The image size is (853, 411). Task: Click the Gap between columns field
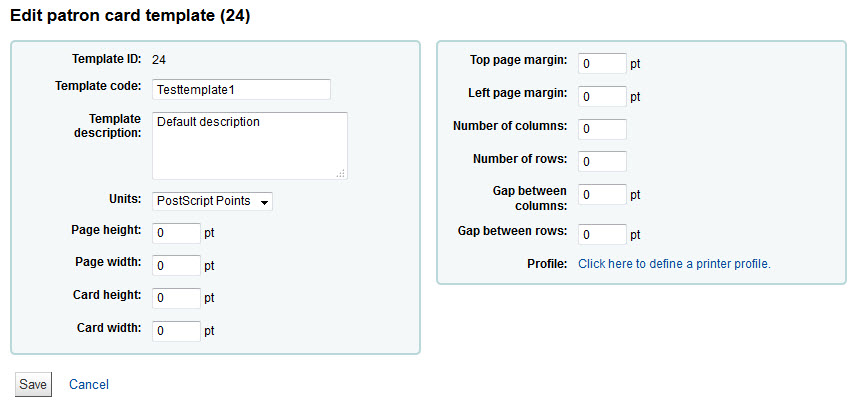(x=602, y=195)
